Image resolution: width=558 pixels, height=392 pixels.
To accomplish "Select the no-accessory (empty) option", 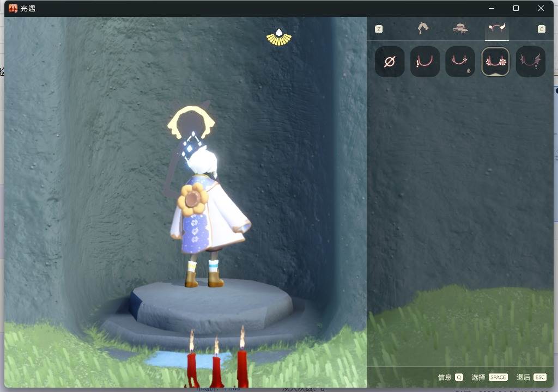I will click(390, 62).
